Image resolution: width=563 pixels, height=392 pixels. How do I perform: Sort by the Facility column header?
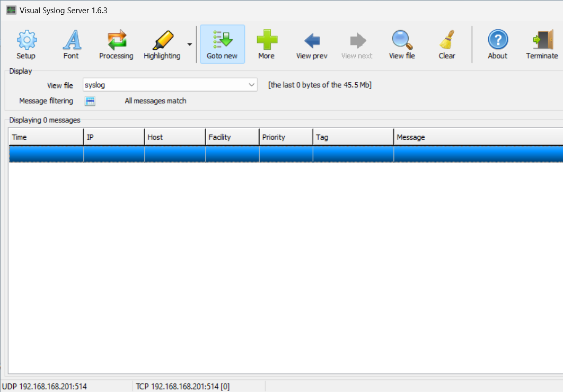[x=233, y=137]
